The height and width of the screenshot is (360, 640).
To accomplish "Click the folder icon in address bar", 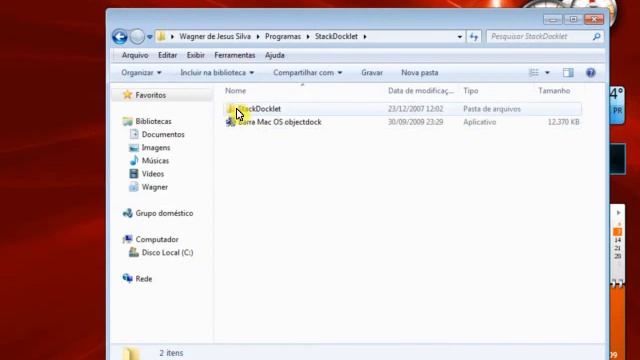I will [161, 36].
